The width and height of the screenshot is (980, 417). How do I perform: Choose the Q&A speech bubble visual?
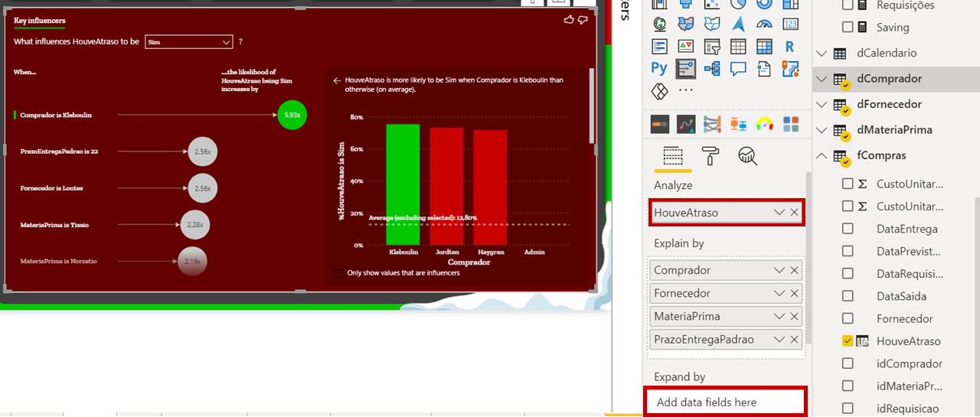(x=738, y=69)
